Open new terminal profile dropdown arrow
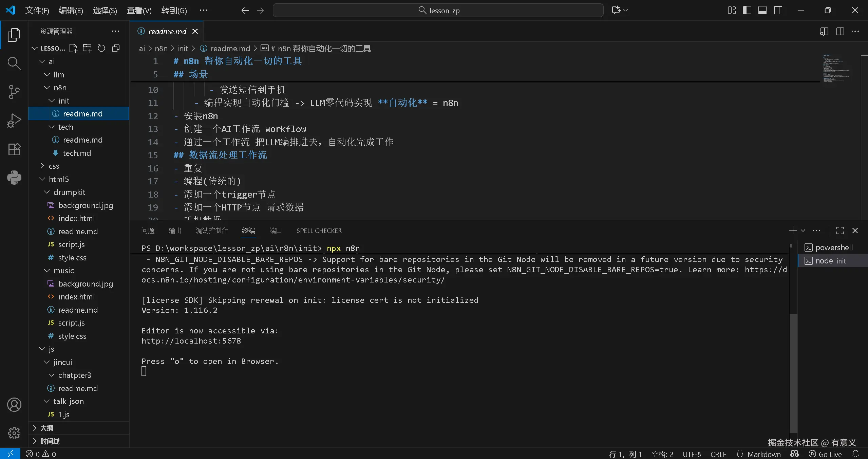Image resolution: width=868 pixels, height=459 pixels. pos(803,231)
